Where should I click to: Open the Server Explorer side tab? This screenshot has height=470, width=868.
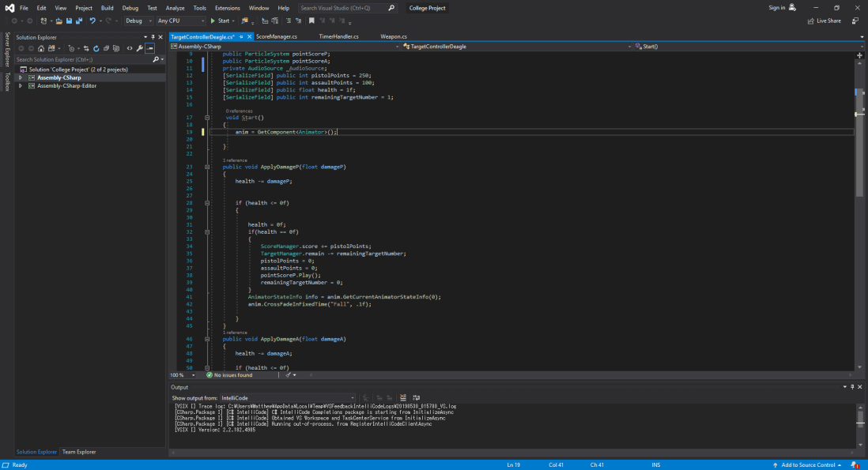pos(7,49)
